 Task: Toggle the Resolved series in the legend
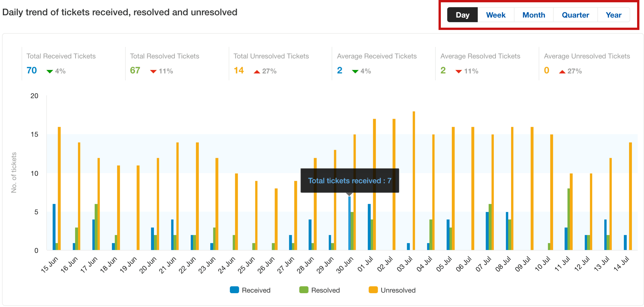(x=319, y=290)
